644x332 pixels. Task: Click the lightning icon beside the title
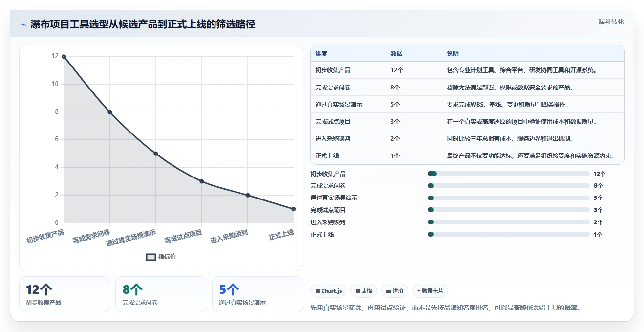23,24
